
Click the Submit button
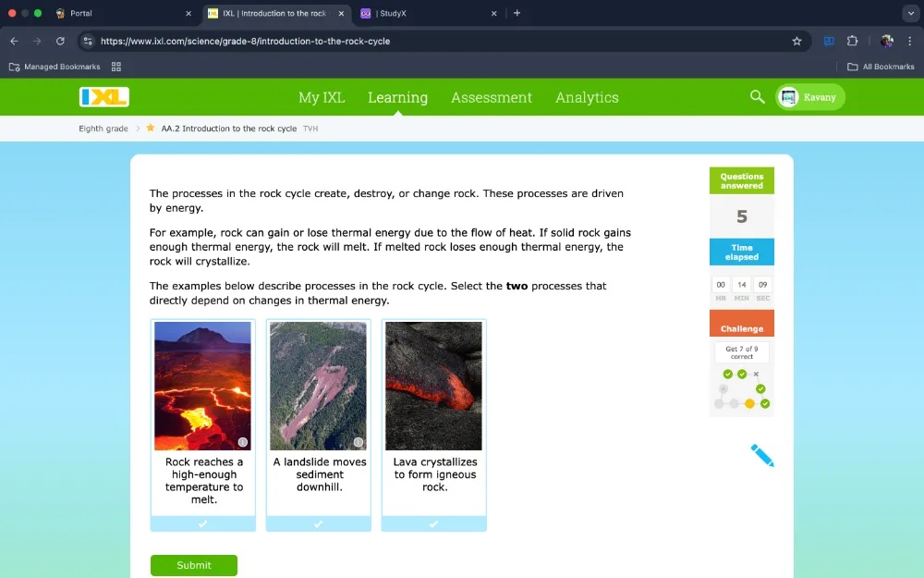pyautogui.click(x=193, y=565)
